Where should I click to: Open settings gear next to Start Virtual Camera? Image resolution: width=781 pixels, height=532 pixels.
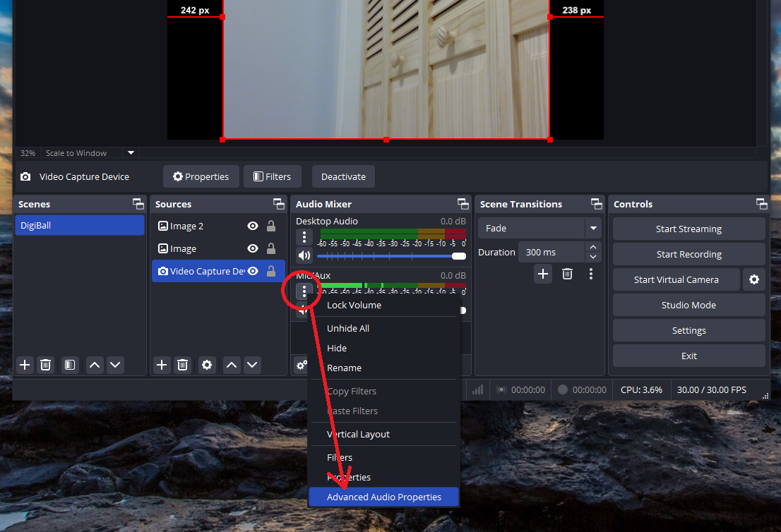click(753, 280)
